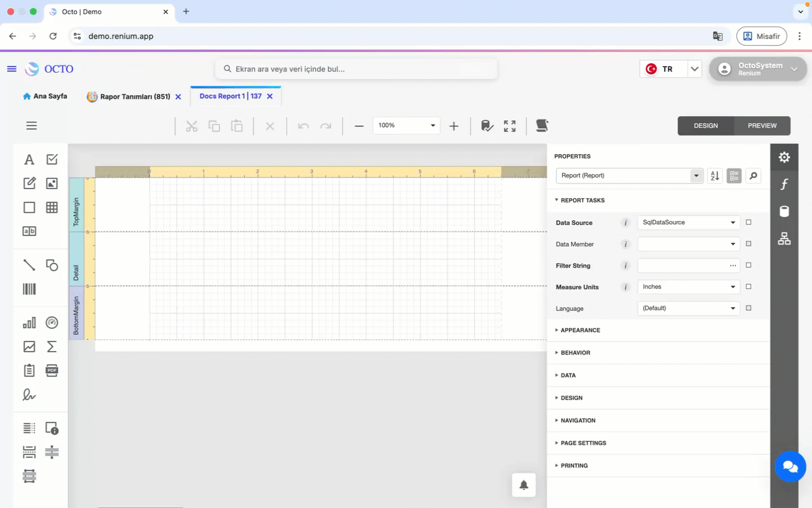Toggle the marker square next to Filter String

[x=748, y=265]
